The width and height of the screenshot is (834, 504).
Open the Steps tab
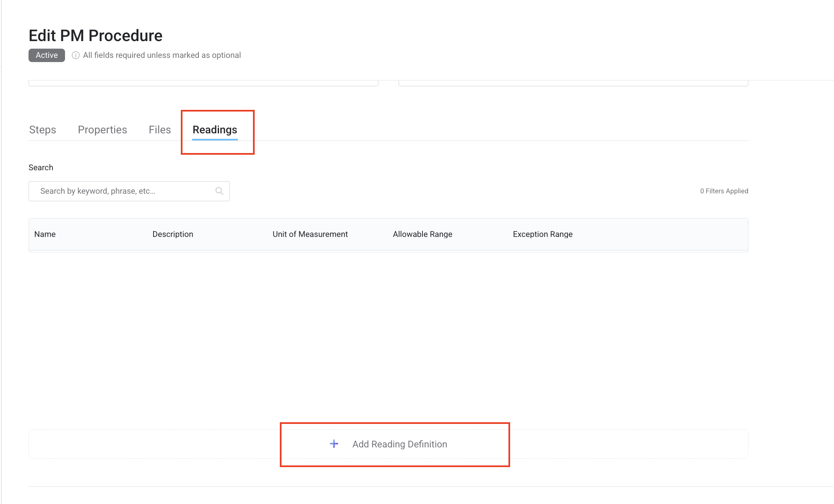coord(42,130)
